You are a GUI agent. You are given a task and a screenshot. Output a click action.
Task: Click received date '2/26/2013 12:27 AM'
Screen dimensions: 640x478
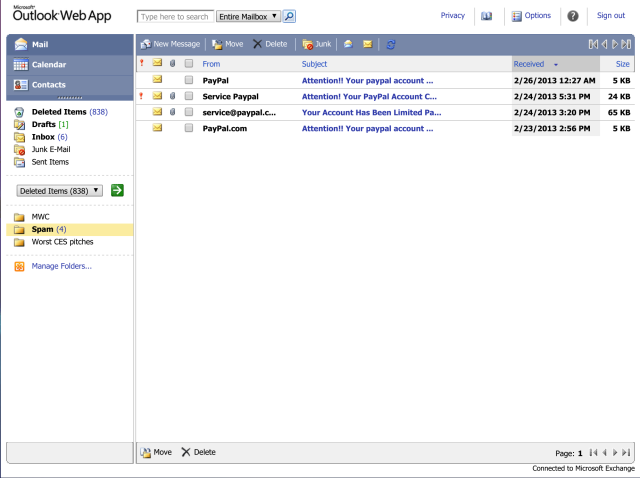coord(554,80)
